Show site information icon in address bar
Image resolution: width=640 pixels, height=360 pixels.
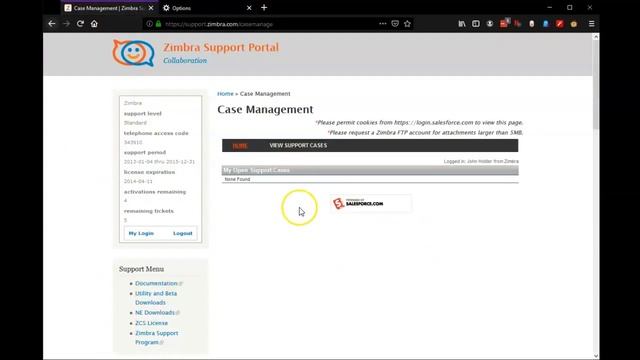[149, 24]
